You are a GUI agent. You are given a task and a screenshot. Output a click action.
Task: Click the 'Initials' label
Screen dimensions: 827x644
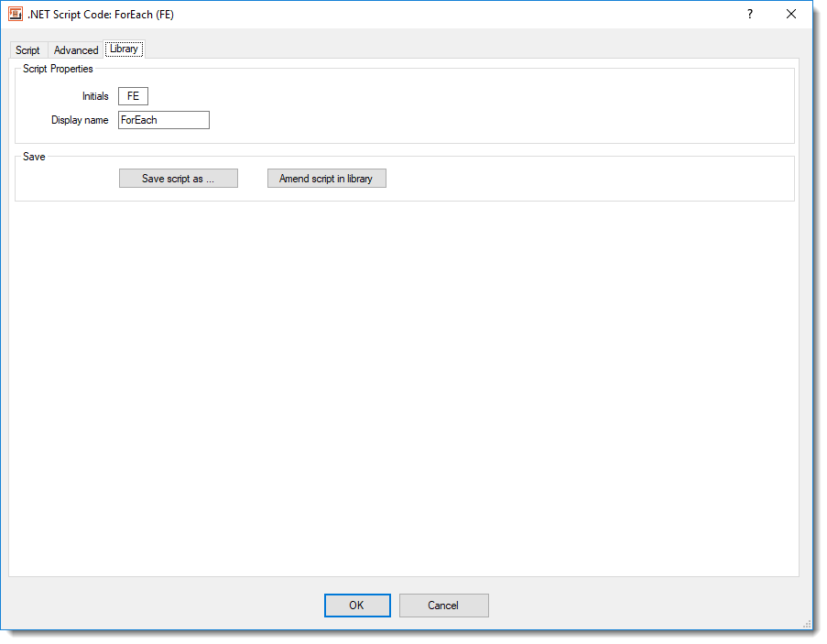[x=95, y=96]
